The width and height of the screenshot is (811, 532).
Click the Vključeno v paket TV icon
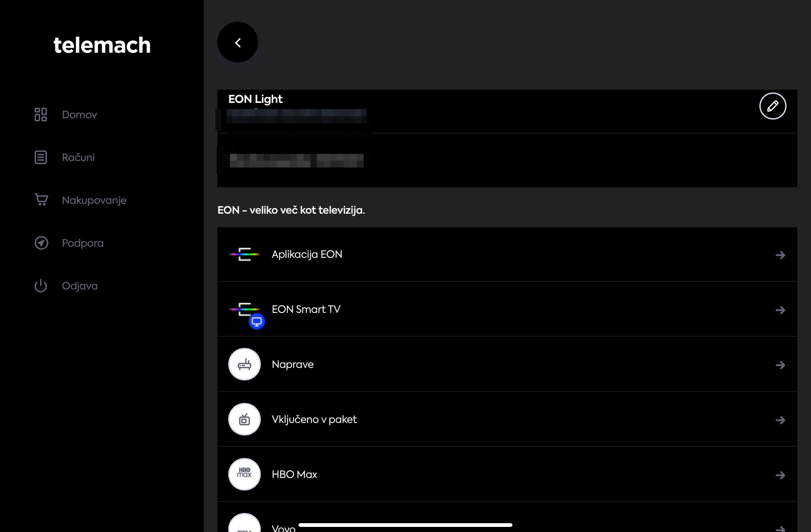[244, 419]
